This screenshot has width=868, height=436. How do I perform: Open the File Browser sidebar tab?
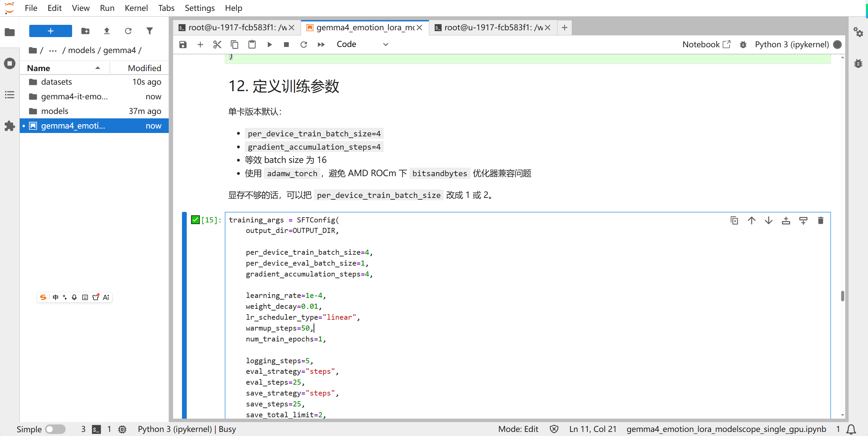pyautogui.click(x=10, y=32)
